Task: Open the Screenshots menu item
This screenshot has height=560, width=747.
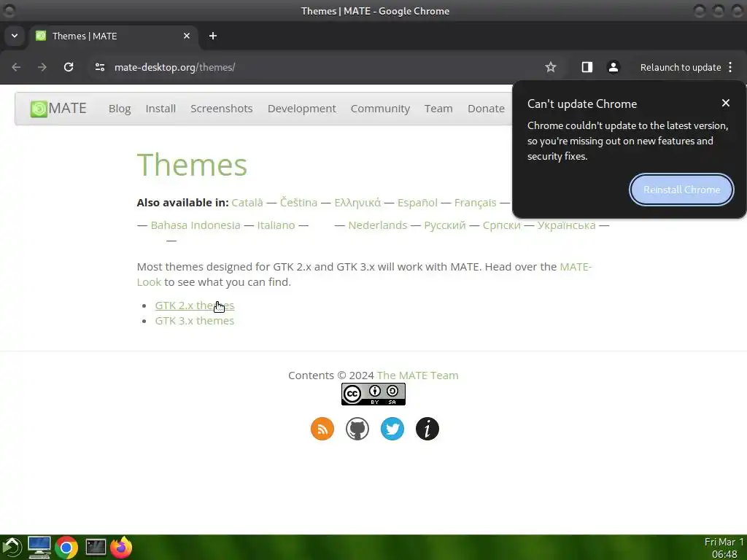Action: tap(222, 109)
